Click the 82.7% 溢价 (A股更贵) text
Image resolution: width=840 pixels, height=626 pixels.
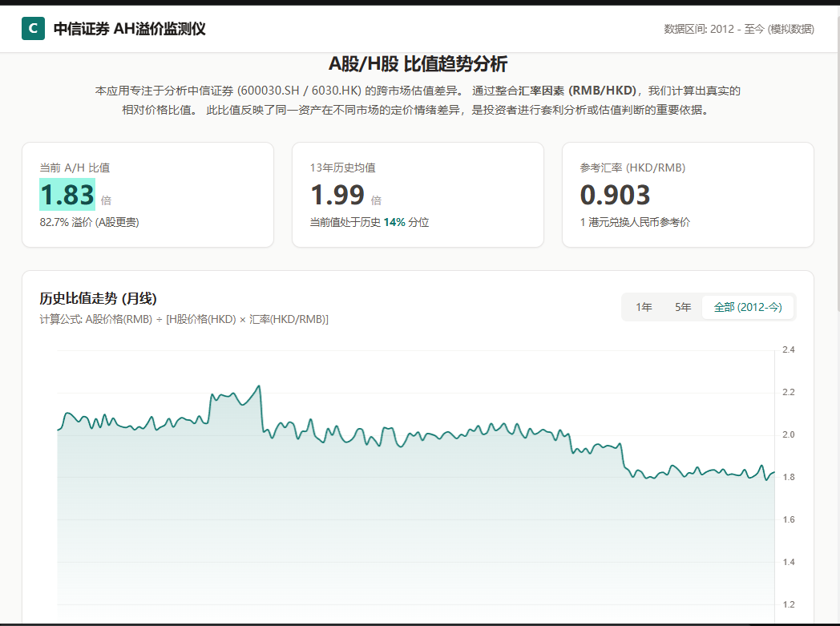[x=89, y=222]
